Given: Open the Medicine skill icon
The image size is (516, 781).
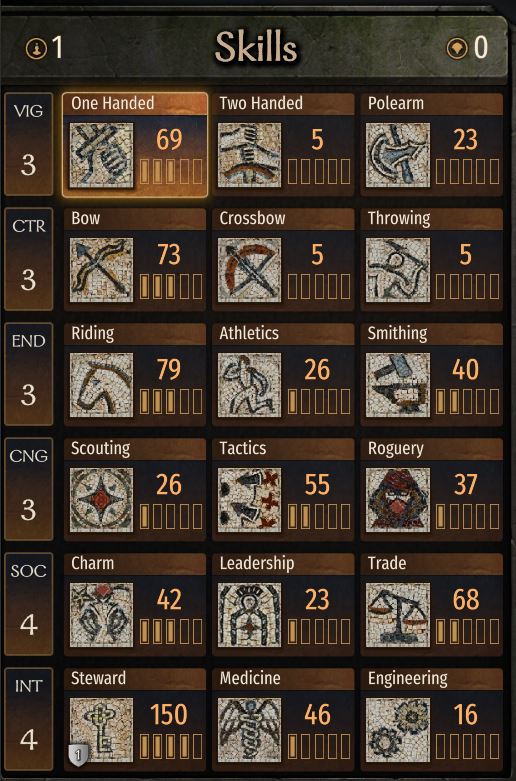Looking at the screenshot, I should (x=250, y=730).
